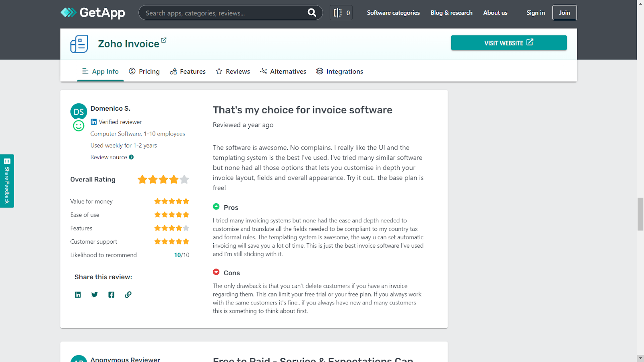Click the LinkedIn verified reviewer icon
The image size is (644, 362).
93,122
